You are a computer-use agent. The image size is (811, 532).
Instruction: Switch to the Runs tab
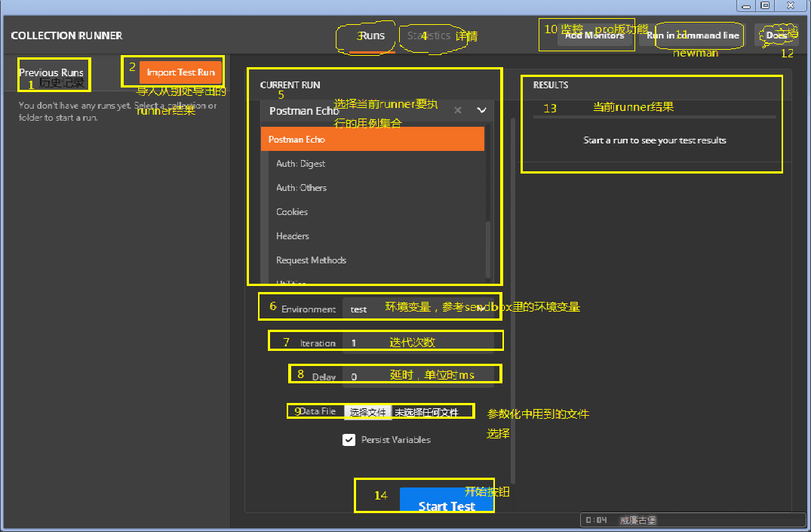click(x=372, y=35)
